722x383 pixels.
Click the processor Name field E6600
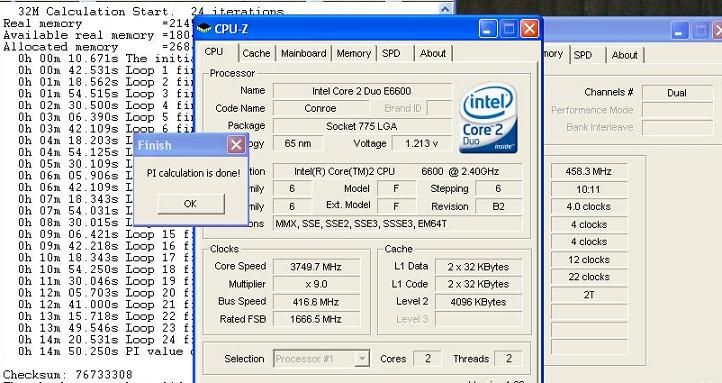(x=362, y=91)
